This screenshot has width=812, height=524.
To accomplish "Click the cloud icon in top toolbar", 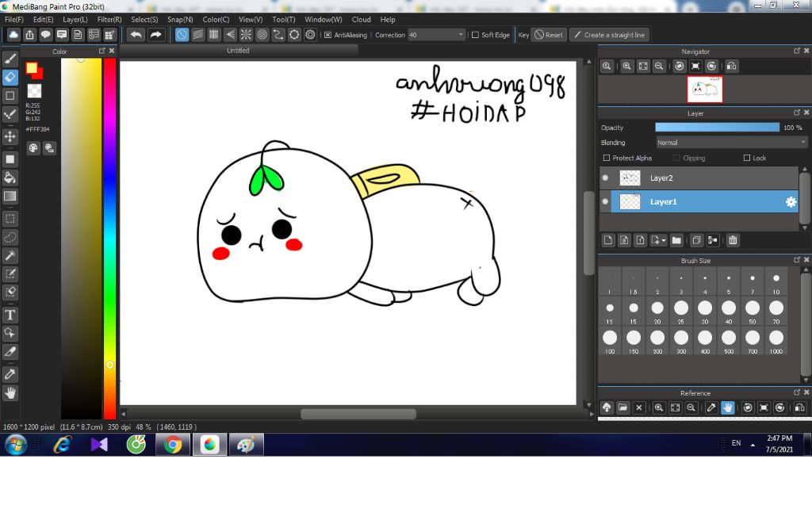I will (13, 35).
